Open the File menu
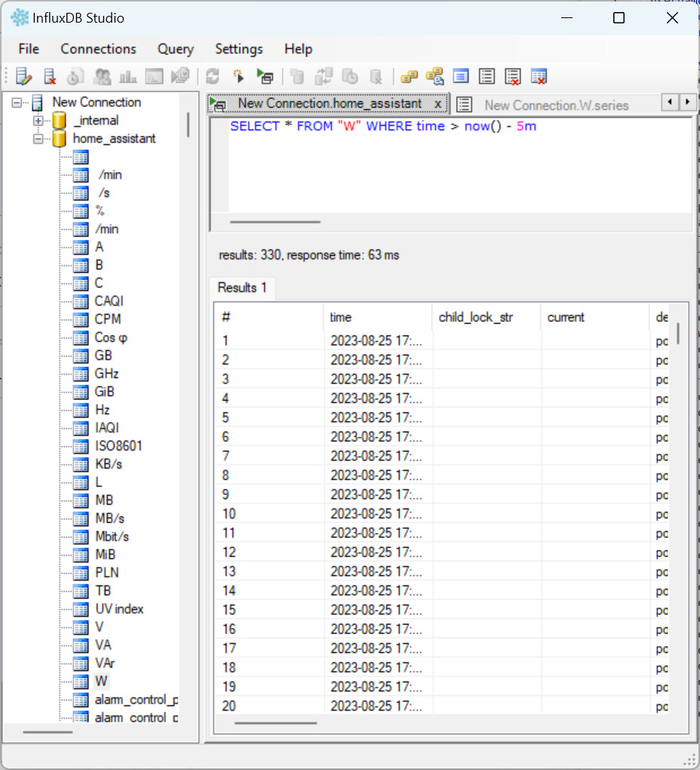700x770 pixels. [29, 49]
